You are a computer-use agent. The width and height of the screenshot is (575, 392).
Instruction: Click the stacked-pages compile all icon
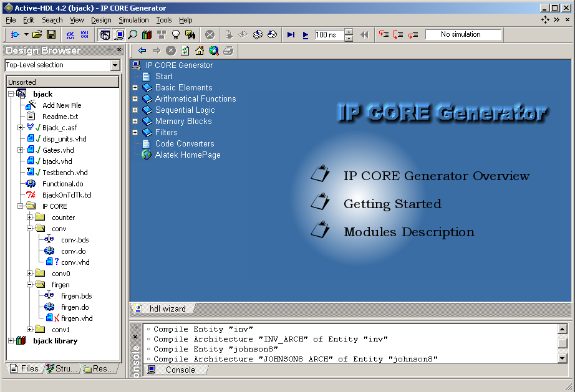point(258,35)
